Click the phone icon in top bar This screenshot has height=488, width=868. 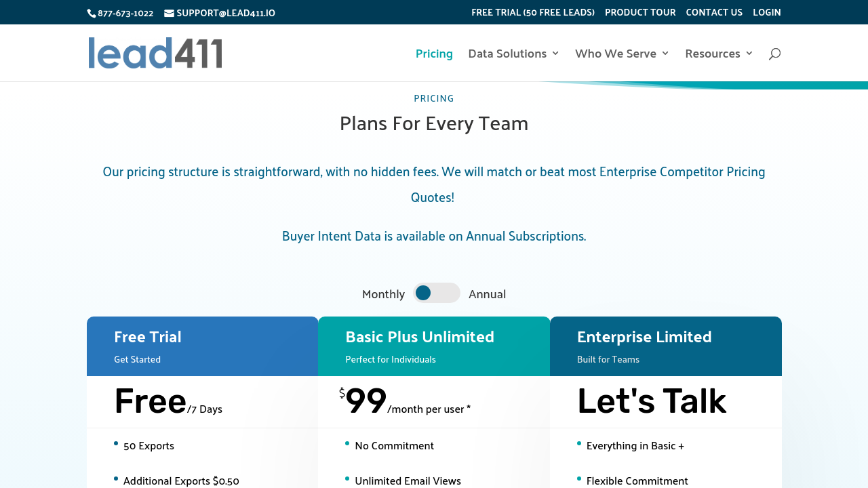92,13
